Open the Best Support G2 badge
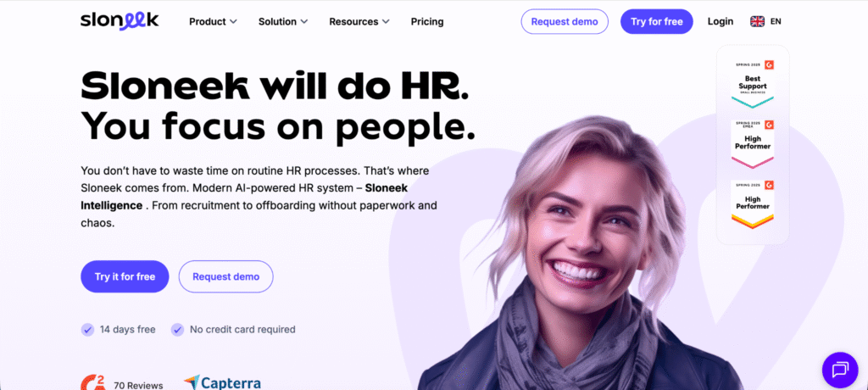Screen dimensions: 868x390 (753, 84)
